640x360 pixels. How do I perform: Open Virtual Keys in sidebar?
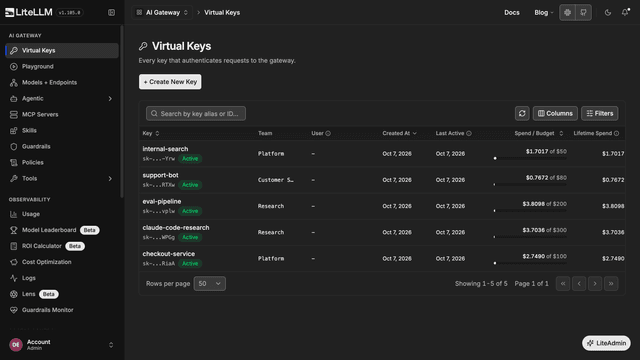point(62,51)
